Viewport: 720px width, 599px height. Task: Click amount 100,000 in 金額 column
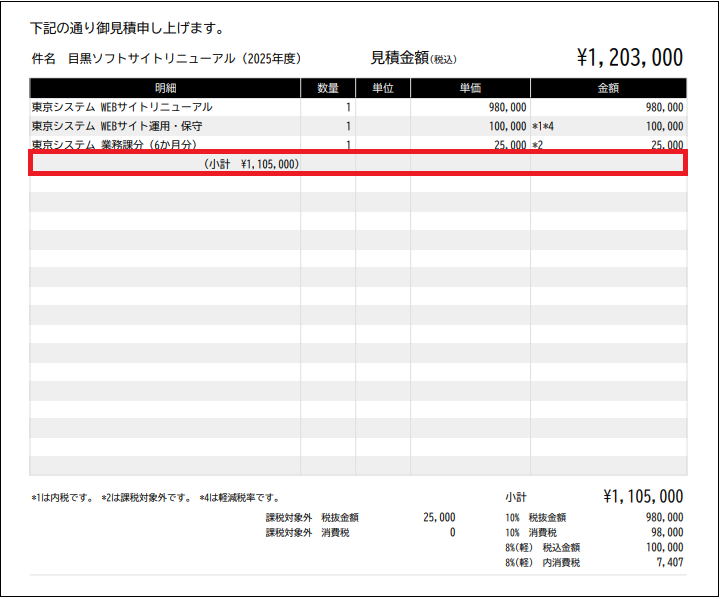tap(664, 126)
